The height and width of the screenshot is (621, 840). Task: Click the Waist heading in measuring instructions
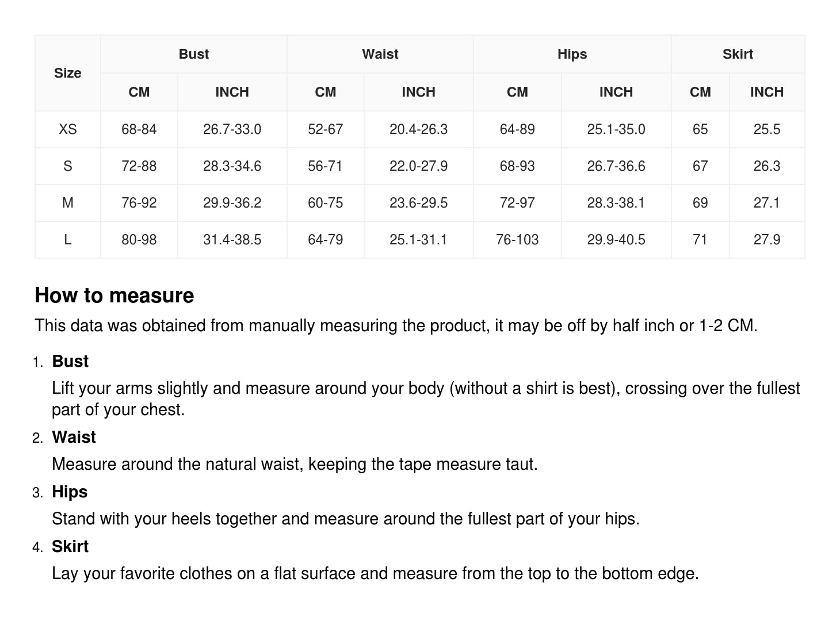pos(74,437)
